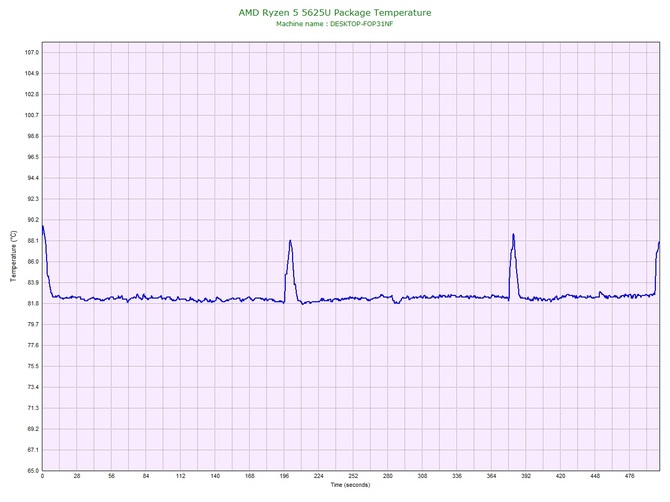Click the 308 tick on the time axis

pyautogui.click(x=422, y=476)
